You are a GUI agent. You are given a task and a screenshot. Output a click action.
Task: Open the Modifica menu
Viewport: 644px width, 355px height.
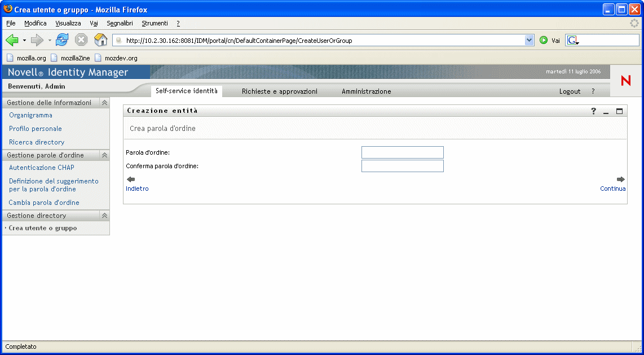pos(36,23)
